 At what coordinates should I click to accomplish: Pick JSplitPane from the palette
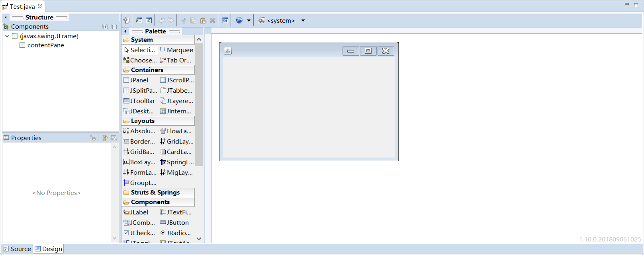point(140,90)
